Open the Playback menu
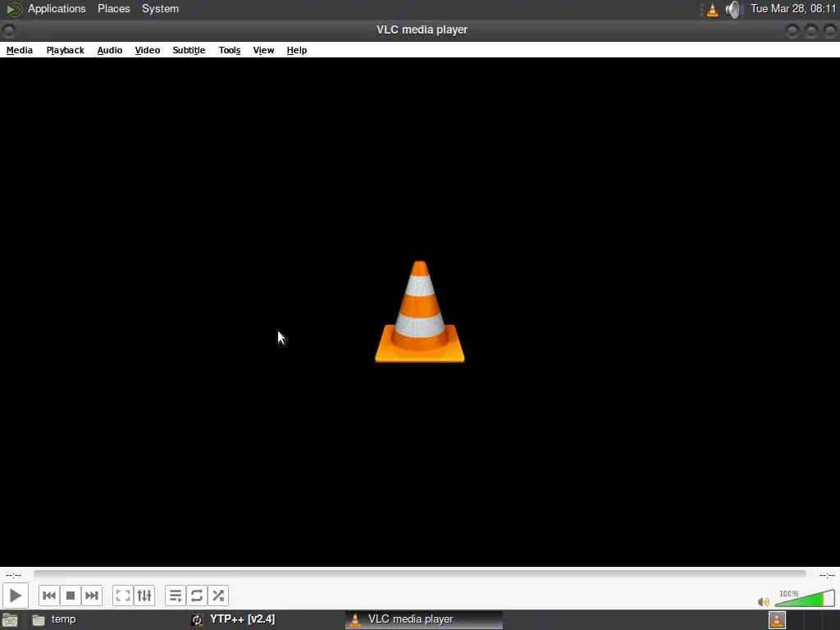The height and width of the screenshot is (630, 840). click(x=65, y=50)
